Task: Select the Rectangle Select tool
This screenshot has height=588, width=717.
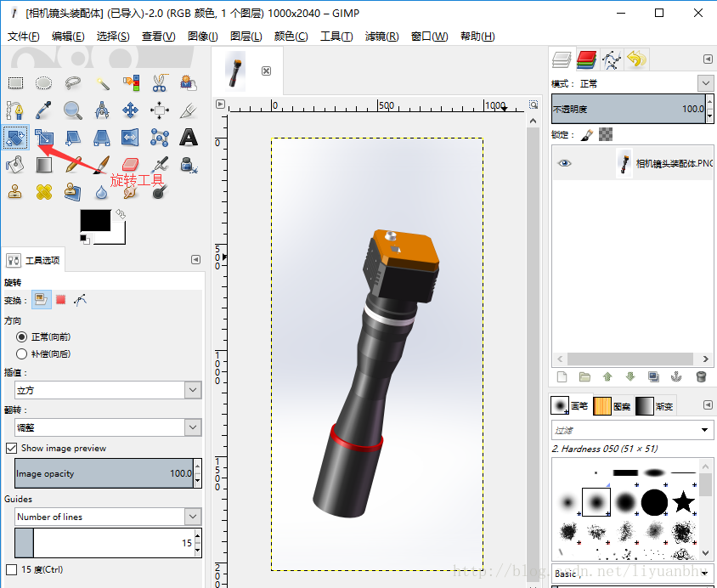Action: click(x=15, y=82)
